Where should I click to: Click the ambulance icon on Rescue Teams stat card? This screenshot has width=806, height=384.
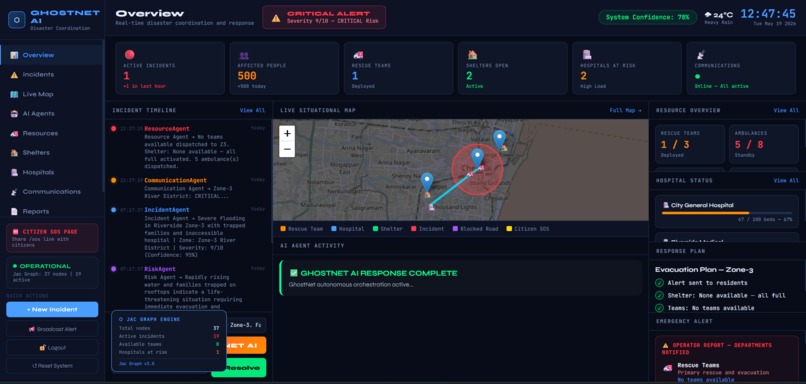tap(358, 55)
